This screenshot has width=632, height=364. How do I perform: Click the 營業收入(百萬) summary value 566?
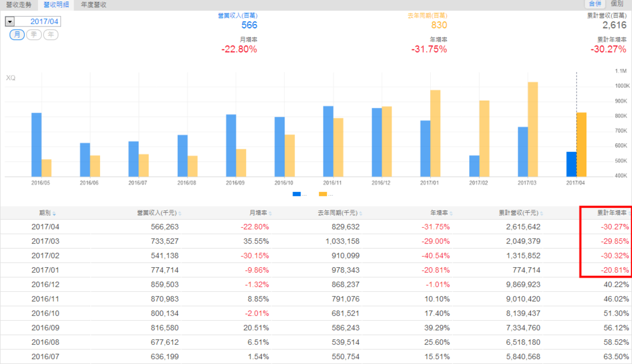coord(249,25)
